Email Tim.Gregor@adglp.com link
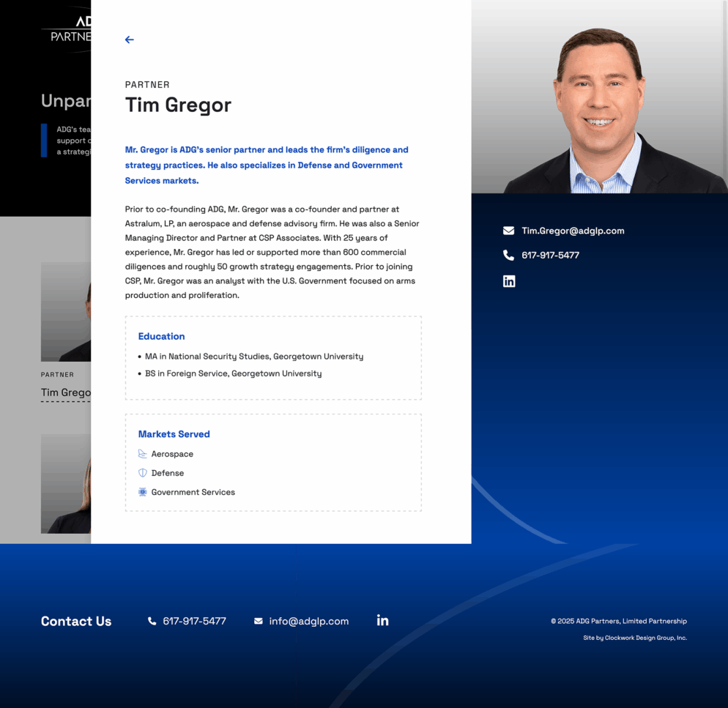 573,231
